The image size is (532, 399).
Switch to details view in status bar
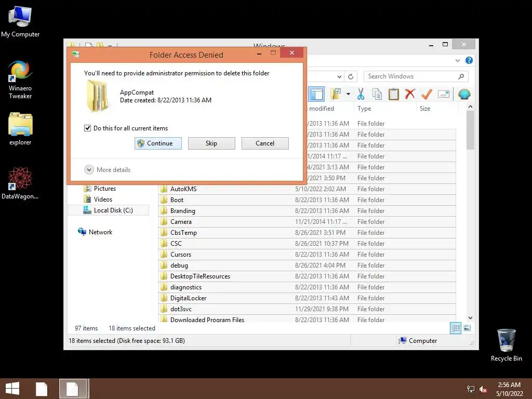pyautogui.click(x=456, y=328)
